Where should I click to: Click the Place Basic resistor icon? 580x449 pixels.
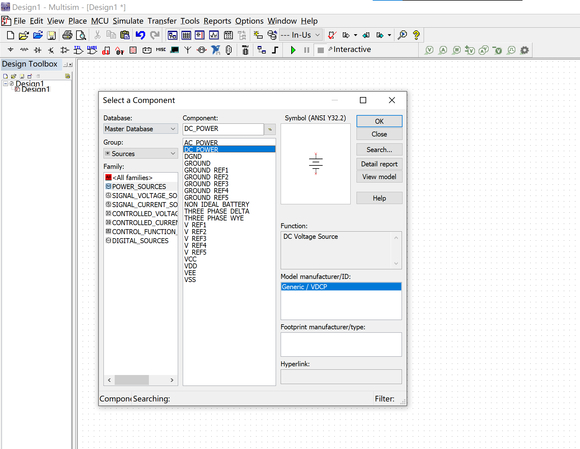click(x=24, y=50)
